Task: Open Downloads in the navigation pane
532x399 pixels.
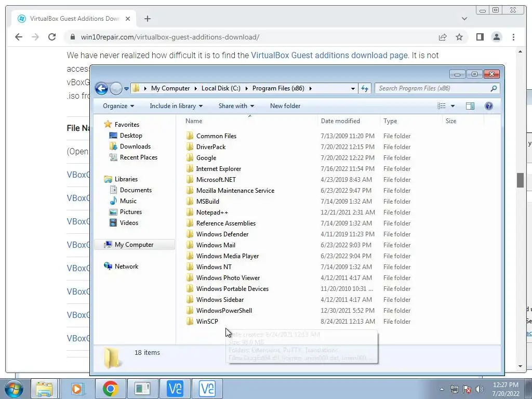Action: point(135,146)
